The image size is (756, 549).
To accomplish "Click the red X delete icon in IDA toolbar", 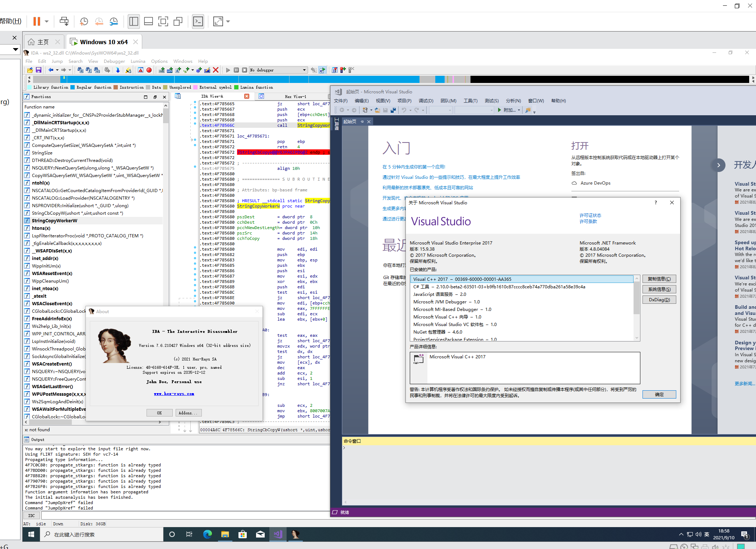I will coord(215,70).
